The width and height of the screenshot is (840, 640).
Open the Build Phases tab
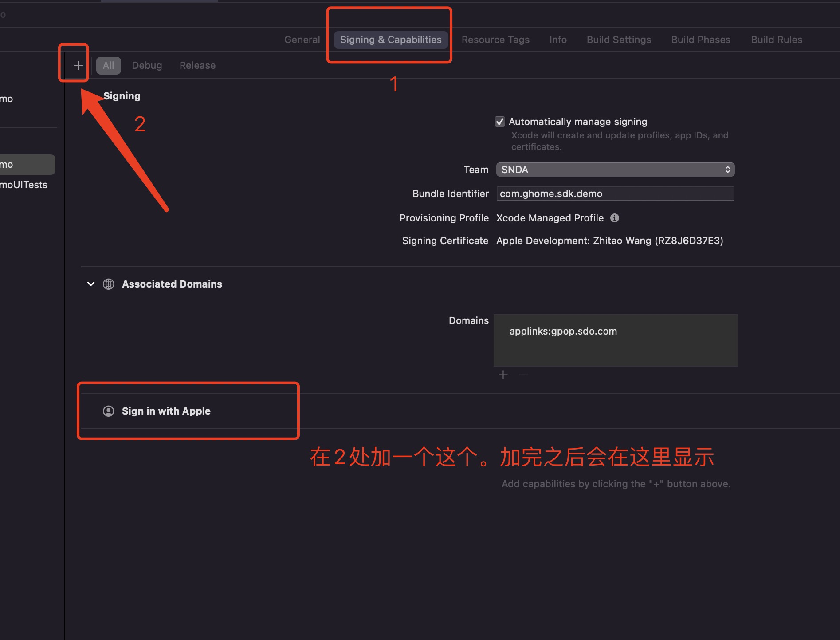[701, 40]
